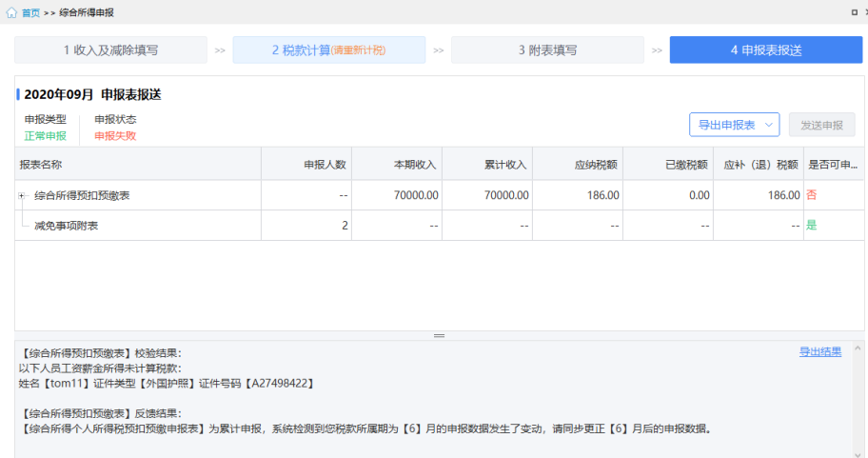This screenshot has height=458, width=868.
Task: Go to step 2 税款计算
Action: click(x=328, y=50)
